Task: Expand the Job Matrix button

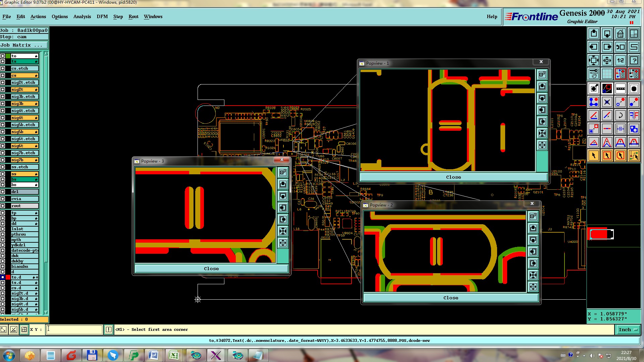Action: pos(24,45)
